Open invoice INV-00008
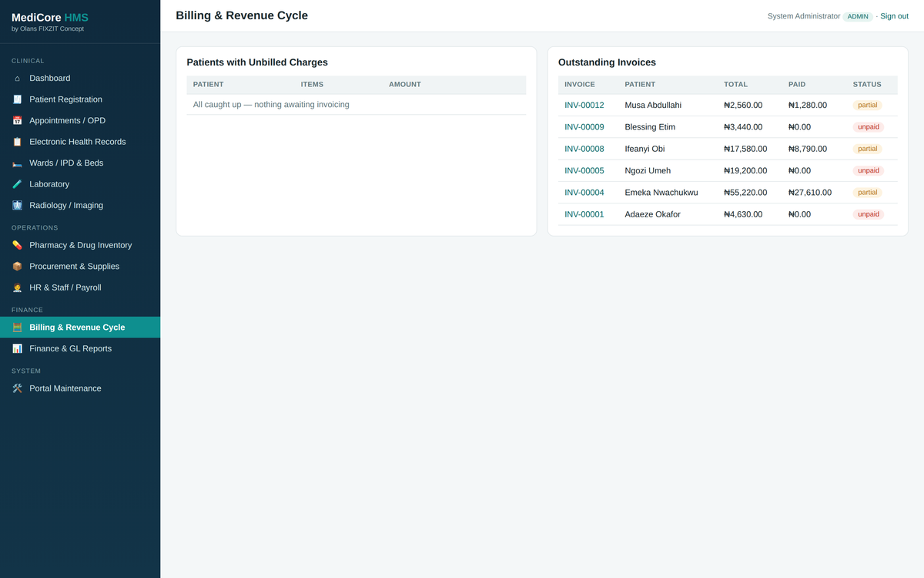The image size is (924, 578). tap(584, 149)
